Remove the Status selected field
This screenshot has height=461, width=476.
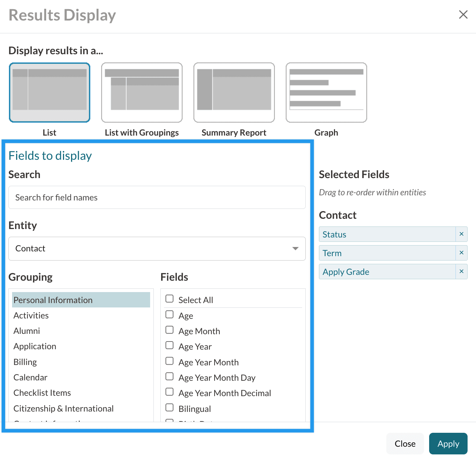coord(461,234)
